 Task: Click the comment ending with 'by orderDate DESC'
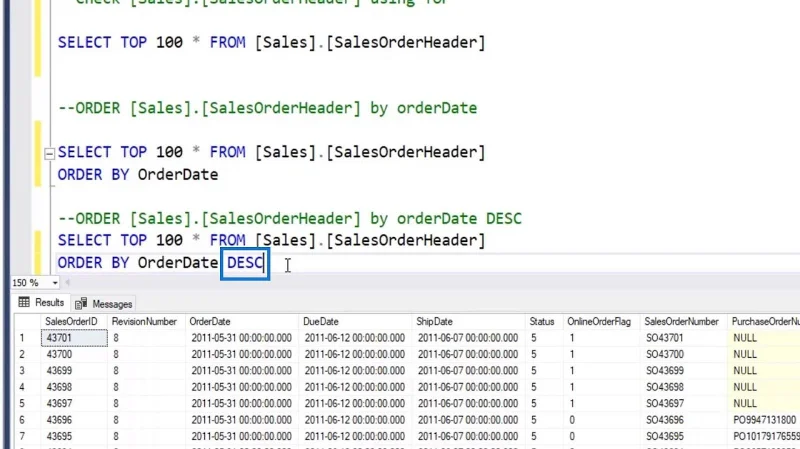click(x=290, y=218)
